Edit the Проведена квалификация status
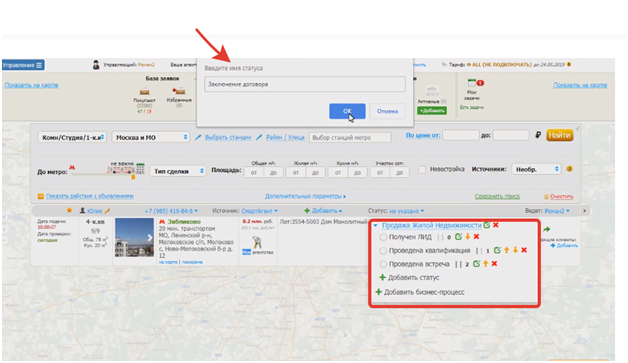Image resolution: width=628 pixels, height=363 pixels. (x=497, y=250)
